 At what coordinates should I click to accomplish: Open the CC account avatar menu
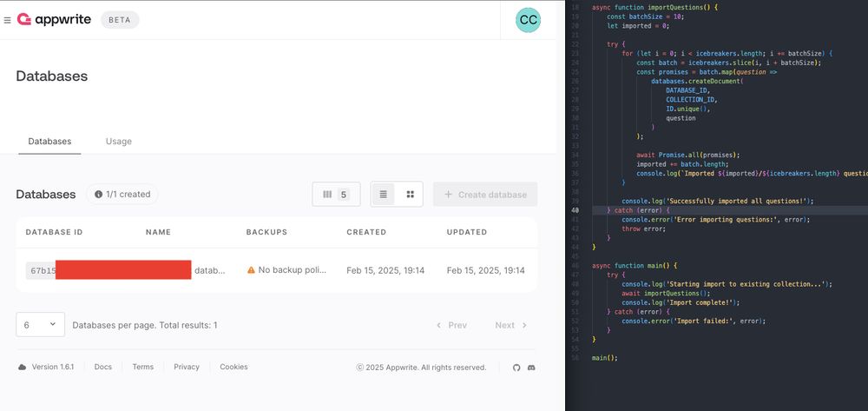pos(528,20)
